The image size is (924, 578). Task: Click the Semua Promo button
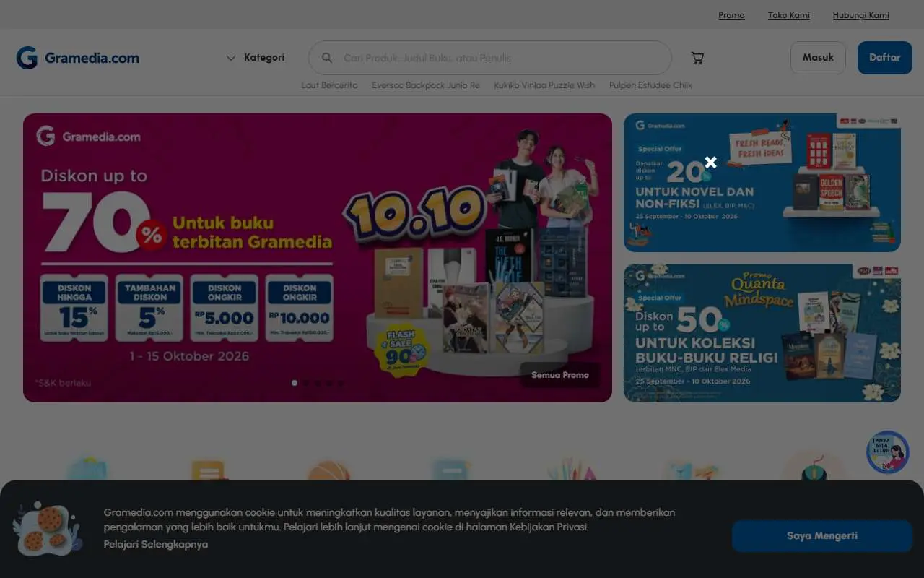point(560,375)
